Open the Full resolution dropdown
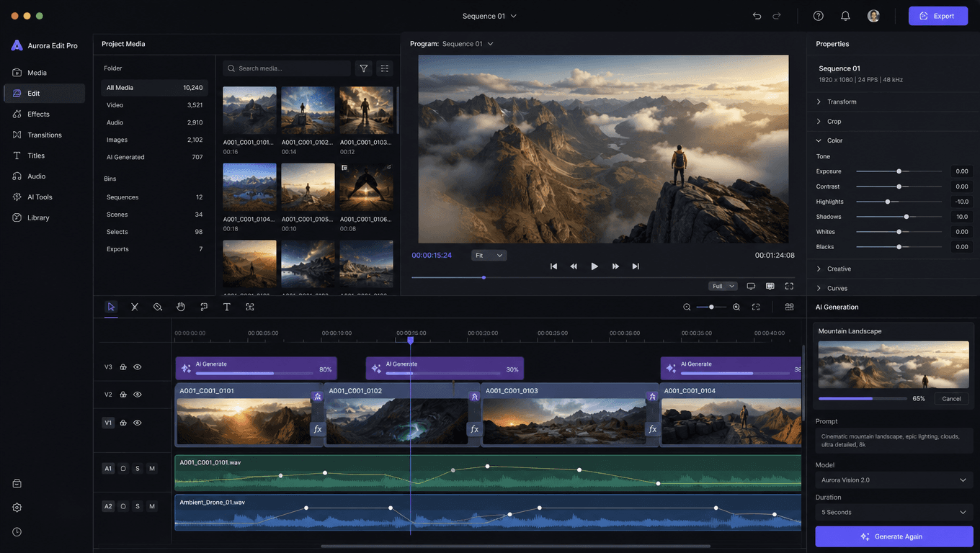 [x=723, y=286]
